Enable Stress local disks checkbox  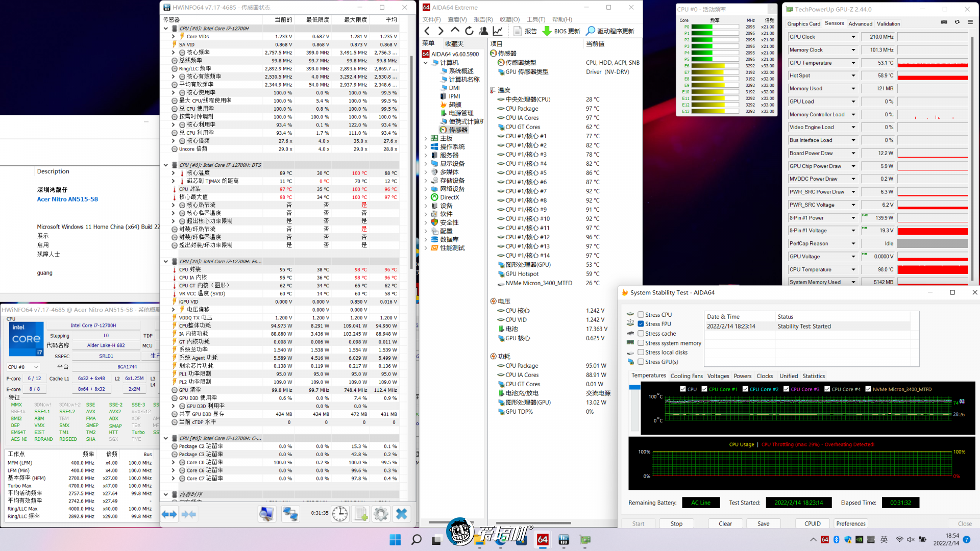[x=641, y=353]
